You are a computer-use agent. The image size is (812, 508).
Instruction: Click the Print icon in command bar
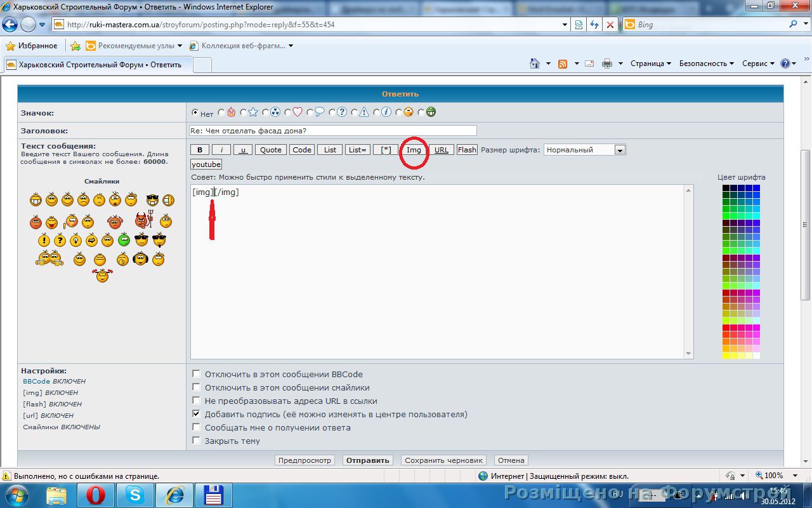click(607, 63)
